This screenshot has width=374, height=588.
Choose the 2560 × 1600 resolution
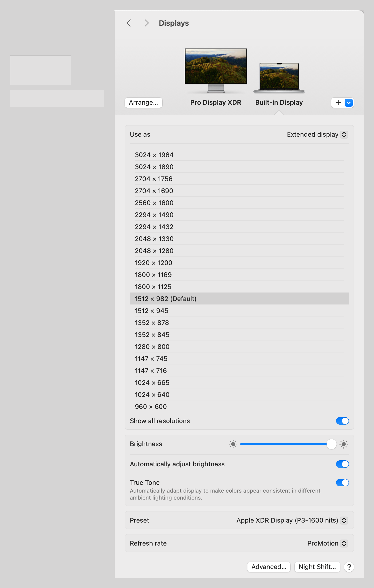pyautogui.click(x=154, y=203)
